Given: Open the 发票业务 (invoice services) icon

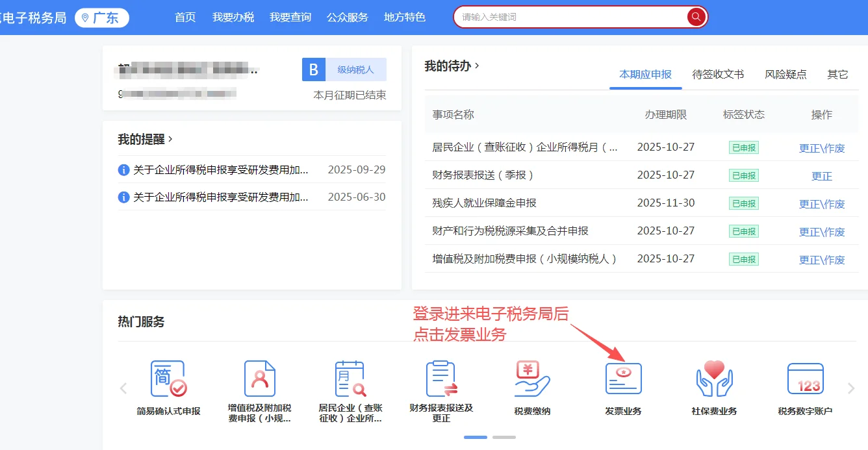Looking at the screenshot, I should tap(623, 378).
